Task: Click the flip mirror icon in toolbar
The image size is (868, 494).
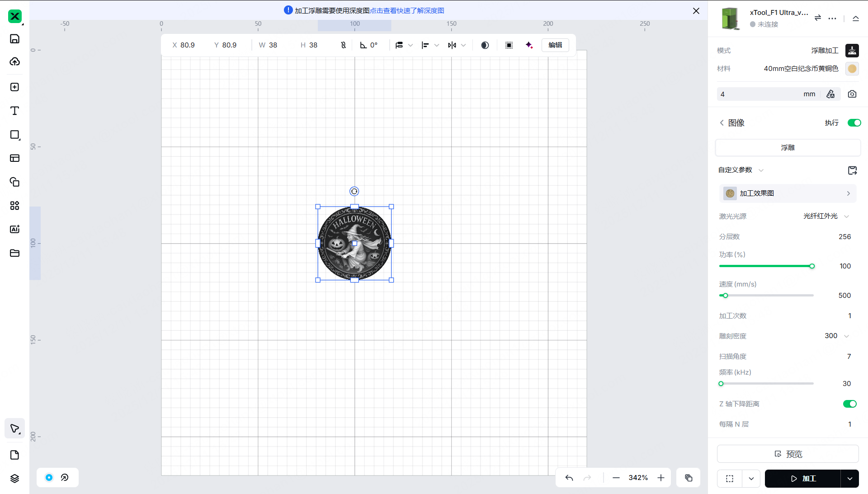Action: click(x=452, y=45)
